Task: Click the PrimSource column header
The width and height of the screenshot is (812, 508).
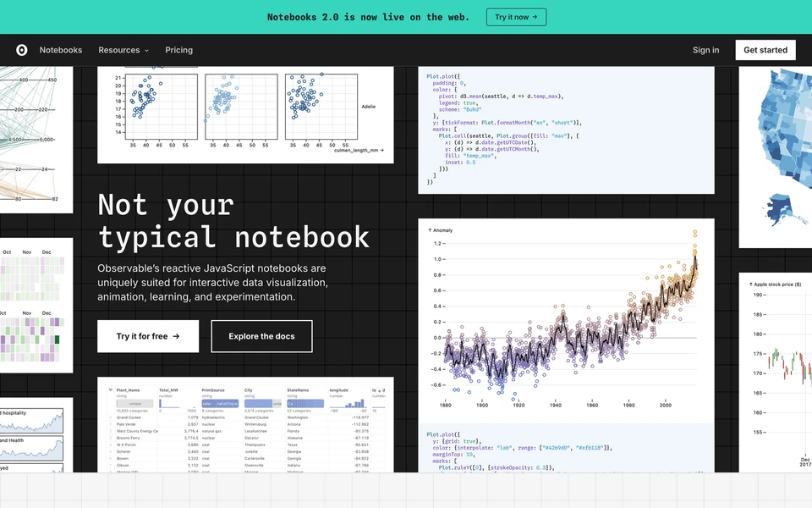Action: coord(213,390)
